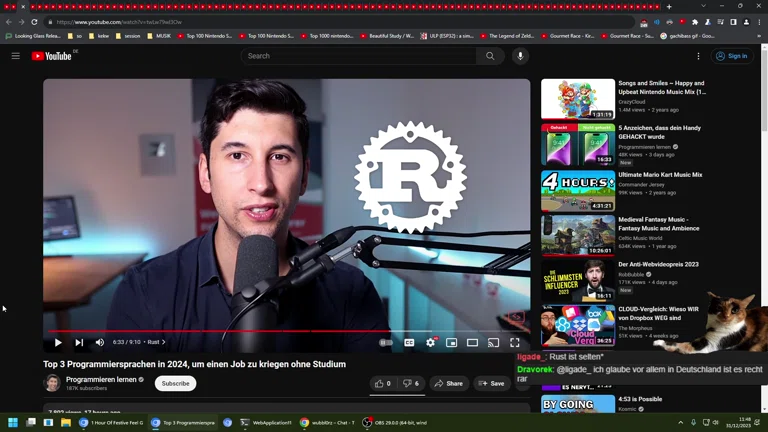Open the video settings gear menu
The image size is (768, 432).
(431, 342)
